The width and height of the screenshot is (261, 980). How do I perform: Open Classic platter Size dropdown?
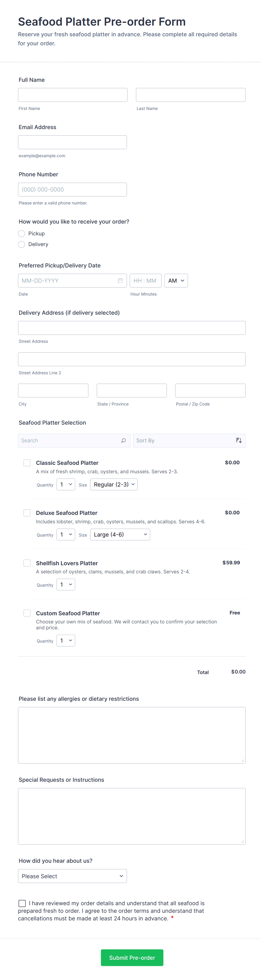click(114, 485)
